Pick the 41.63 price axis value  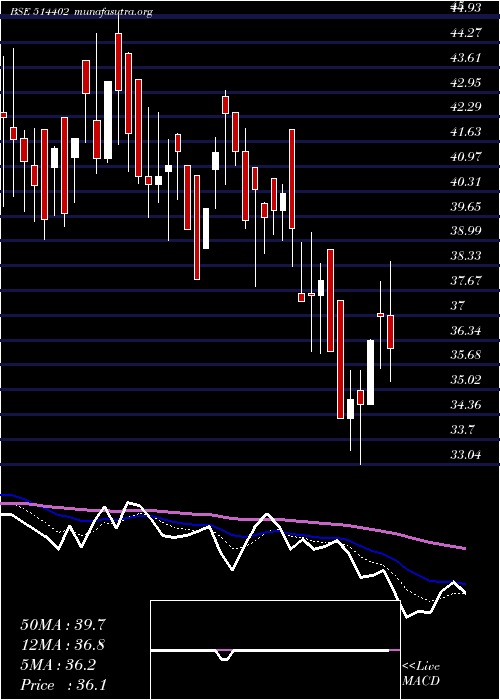click(467, 132)
